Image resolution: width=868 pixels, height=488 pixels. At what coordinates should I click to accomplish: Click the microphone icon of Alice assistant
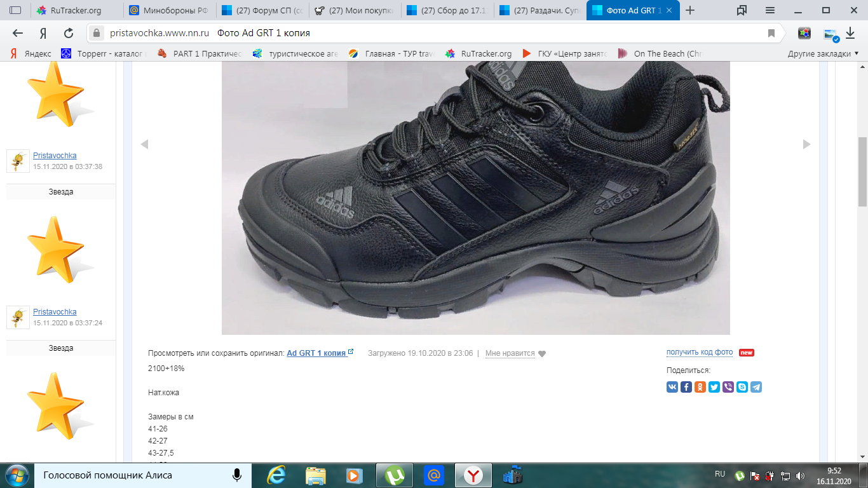point(237,475)
